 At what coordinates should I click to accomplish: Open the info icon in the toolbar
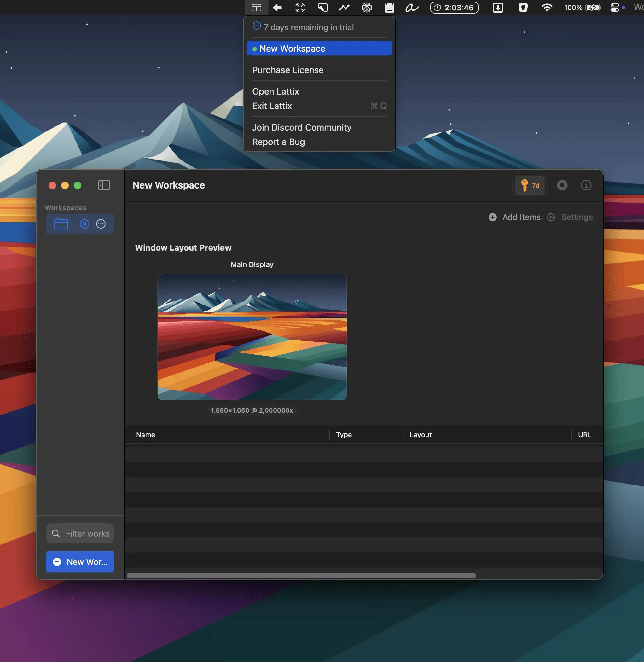click(586, 185)
